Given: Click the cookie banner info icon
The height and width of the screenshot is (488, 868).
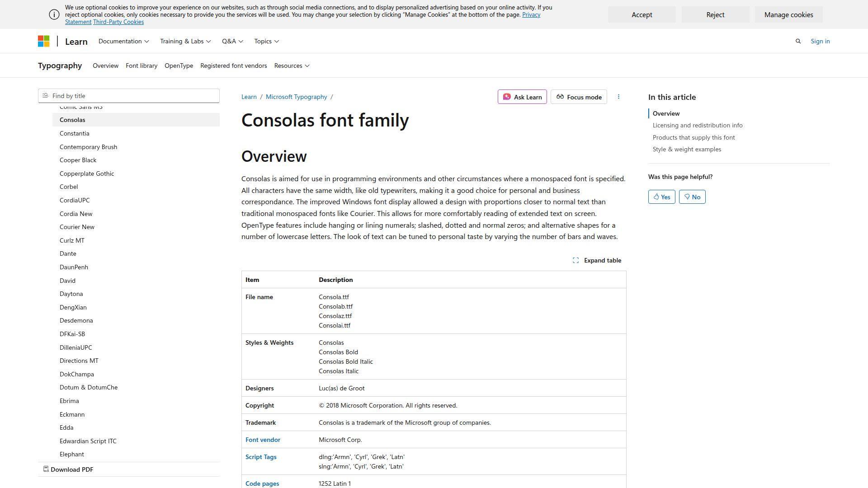Looking at the screenshot, I should tap(54, 14).
